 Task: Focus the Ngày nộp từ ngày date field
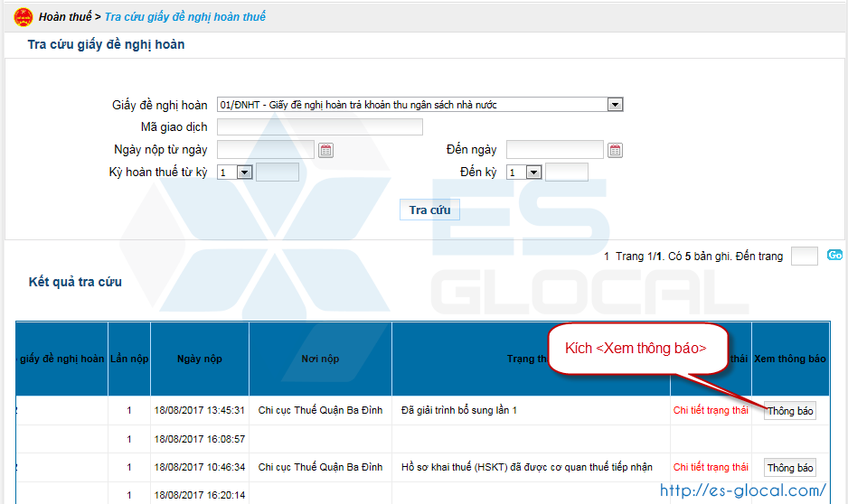click(266, 150)
